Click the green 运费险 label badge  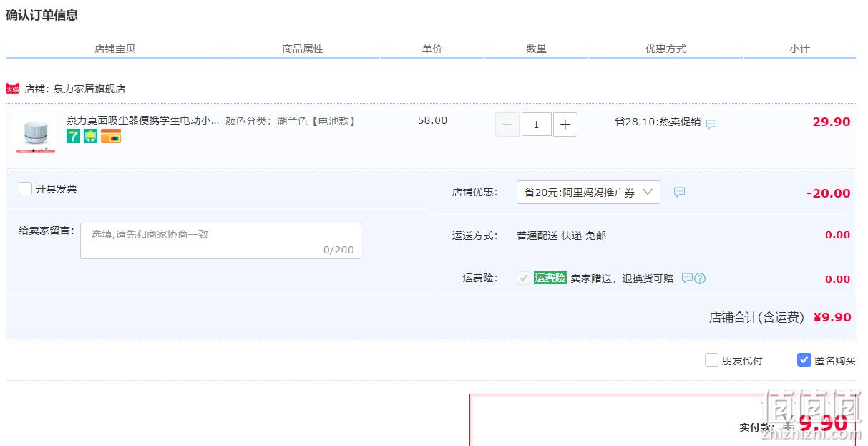(550, 278)
